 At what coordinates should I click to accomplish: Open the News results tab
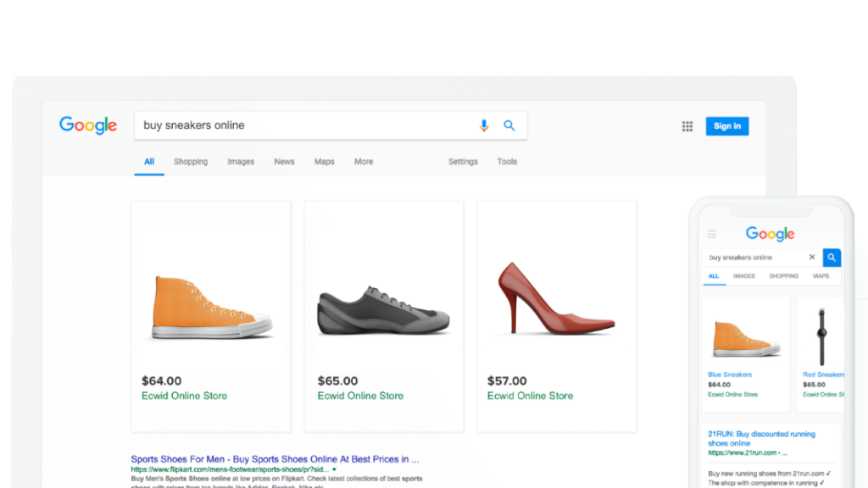coord(284,162)
